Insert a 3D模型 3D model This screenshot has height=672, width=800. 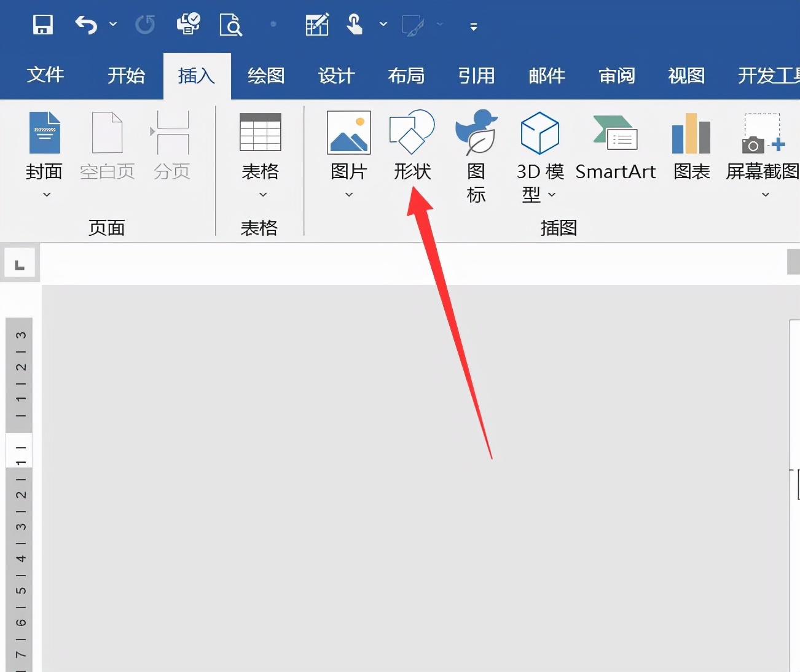click(x=539, y=147)
